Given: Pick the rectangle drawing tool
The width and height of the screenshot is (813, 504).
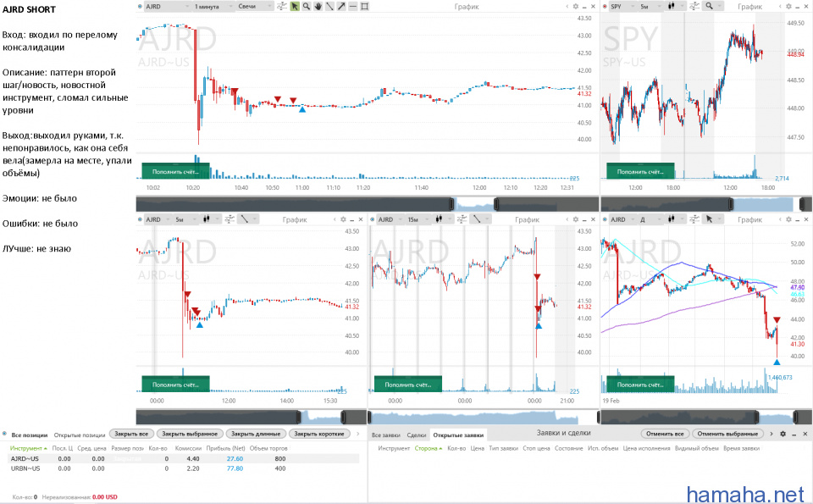Looking at the screenshot, I should (364, 6).
